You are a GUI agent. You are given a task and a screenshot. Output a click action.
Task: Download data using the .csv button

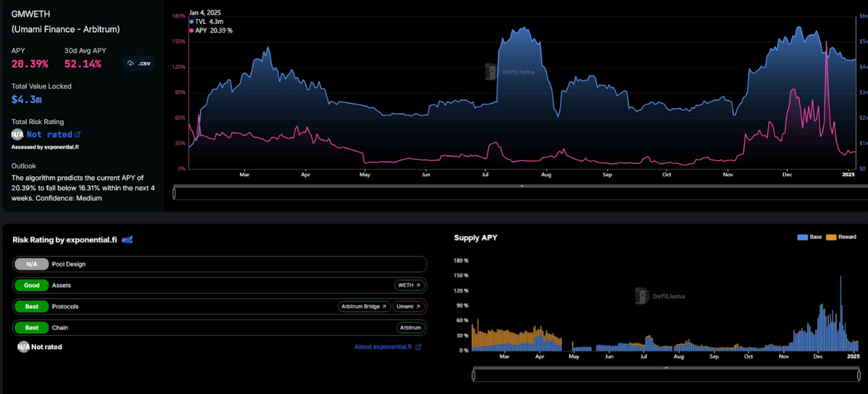(139, 64)
